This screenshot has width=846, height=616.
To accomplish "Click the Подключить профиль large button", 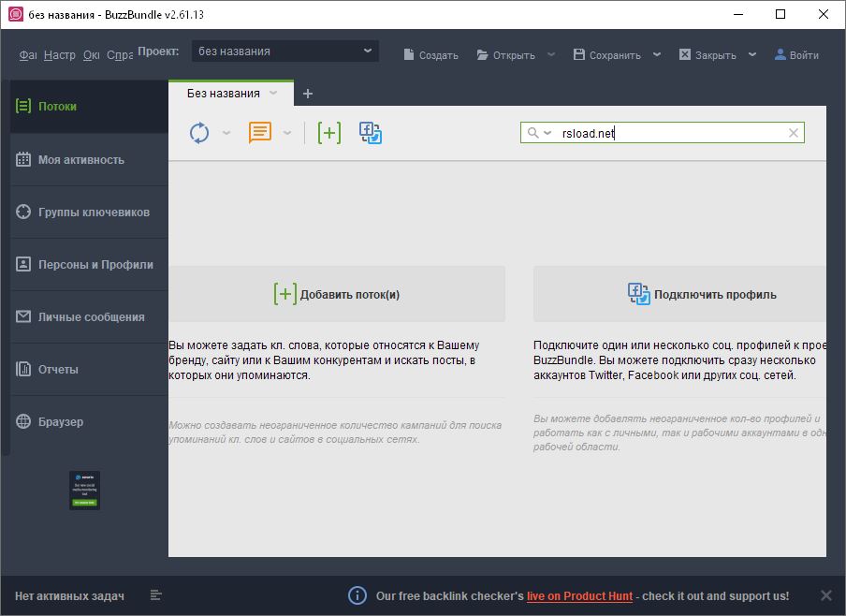I will (x=679, y=294).
